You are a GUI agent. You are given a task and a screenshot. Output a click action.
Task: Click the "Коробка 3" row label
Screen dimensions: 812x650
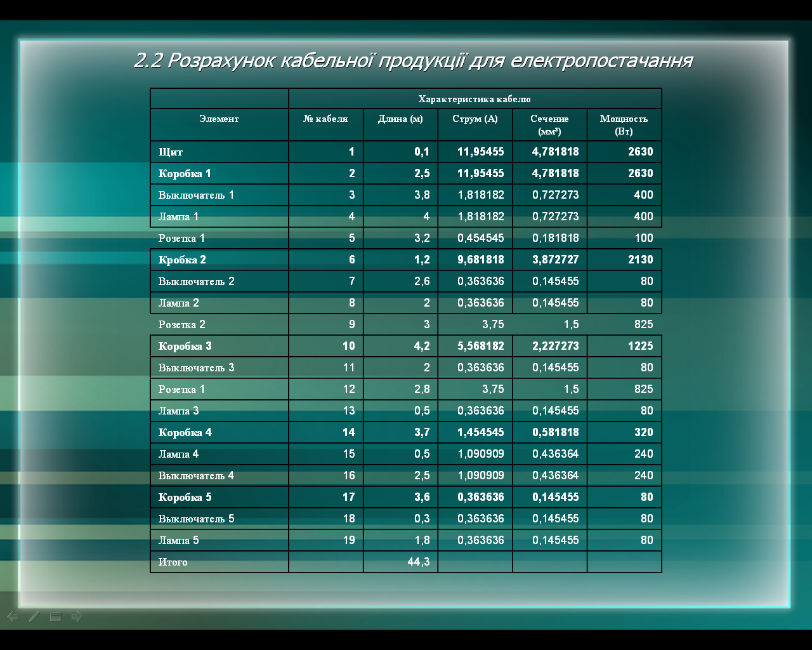(x=185, y=347)
